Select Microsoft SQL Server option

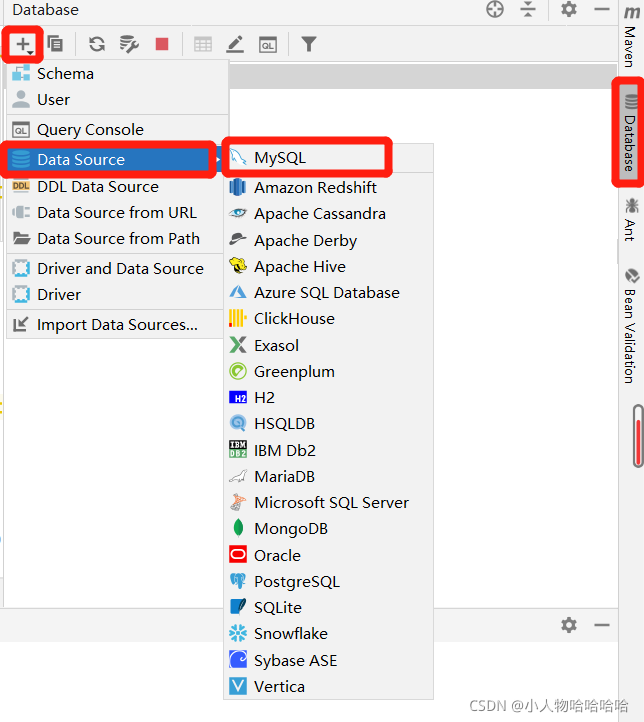pyautogui.click(x=329, y=502)
